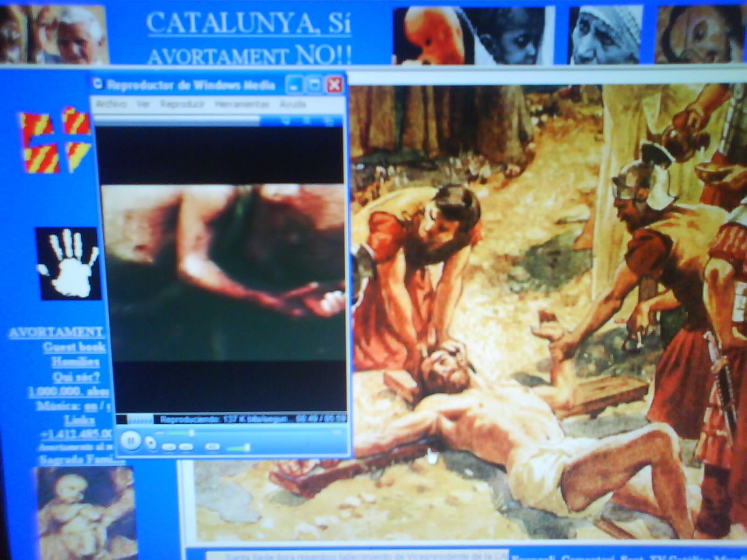Maximize the Windows Media Player window
747x560 pixels.
(315, 85)
